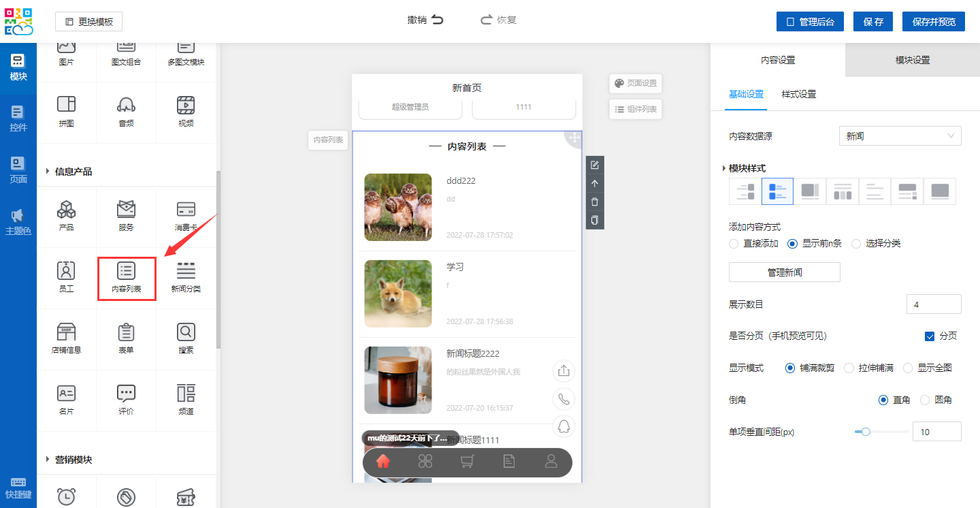Uncheck the 分页 checkbox

click(930, 336)
